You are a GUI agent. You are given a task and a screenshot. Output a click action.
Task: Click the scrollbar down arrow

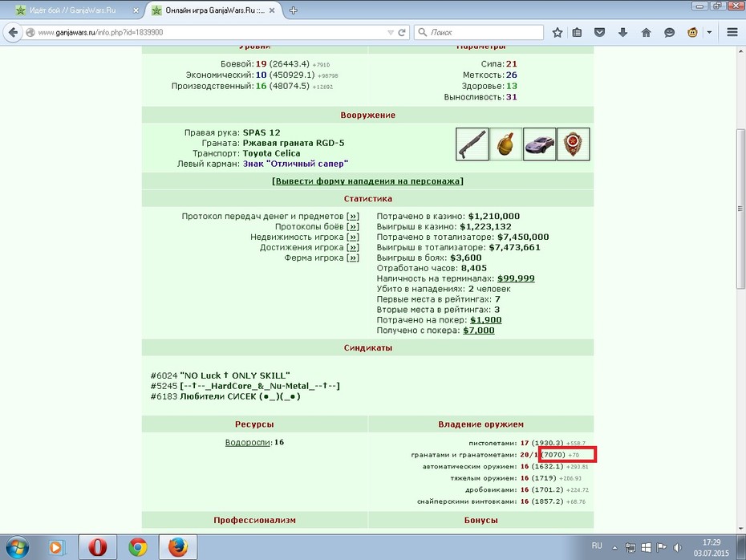point(740,528)
